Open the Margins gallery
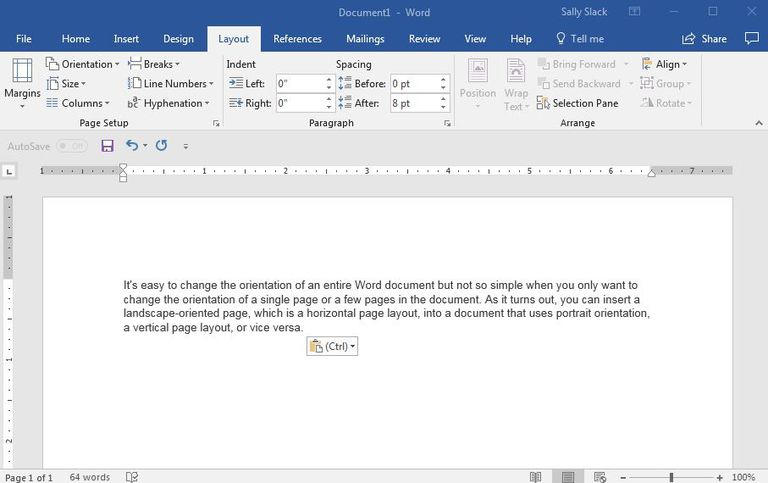Screen dimensions: 768x483 (x=22, y=83)
